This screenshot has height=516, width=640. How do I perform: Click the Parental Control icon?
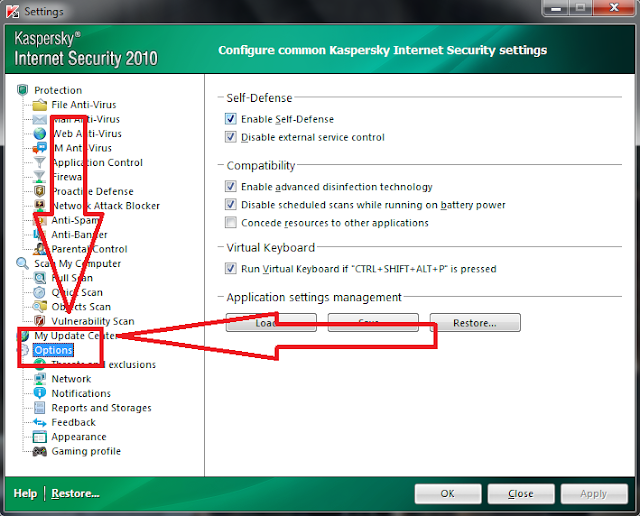pos(40,249)
